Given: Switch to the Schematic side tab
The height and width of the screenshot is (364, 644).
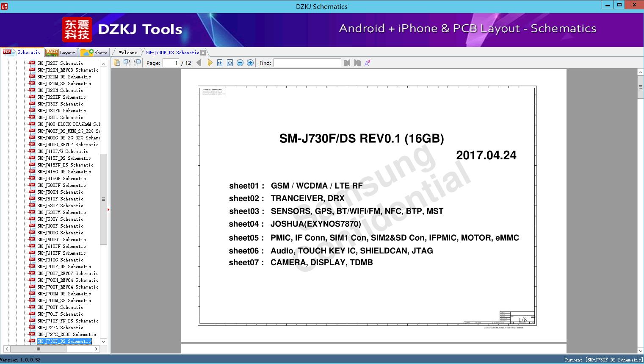Looking at the screenshot, I should [22, 52].
